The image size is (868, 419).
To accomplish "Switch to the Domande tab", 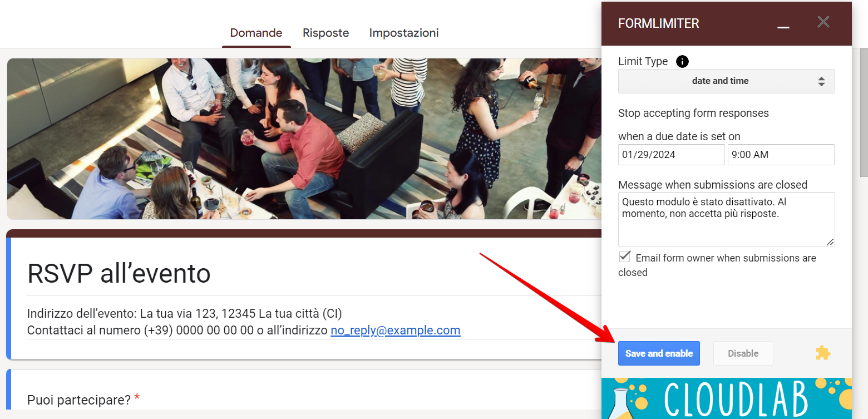I will (x=256, y=33).
